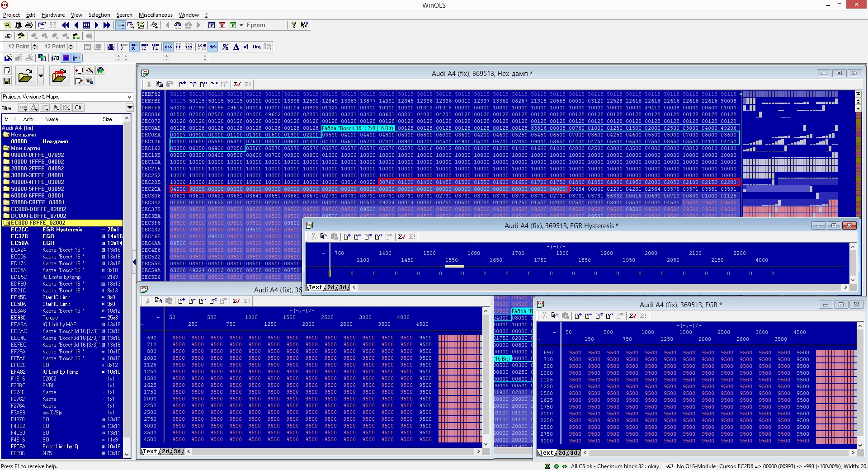Open the KK filter dropdown
The image size is (868, 470).
pyautogui.click(x=66, y=108)
